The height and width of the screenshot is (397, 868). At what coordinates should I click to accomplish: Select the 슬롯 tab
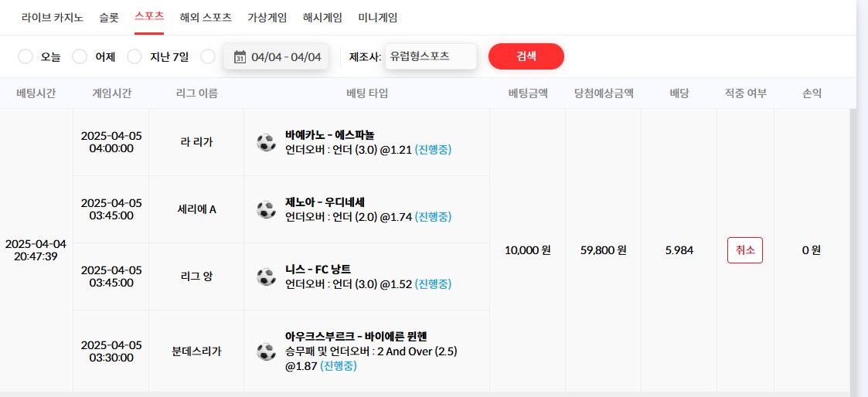(x=109, y=17)
